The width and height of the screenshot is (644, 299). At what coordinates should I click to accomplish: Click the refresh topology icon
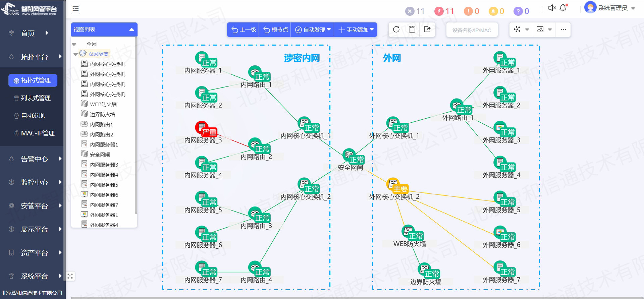coord(396,29)
